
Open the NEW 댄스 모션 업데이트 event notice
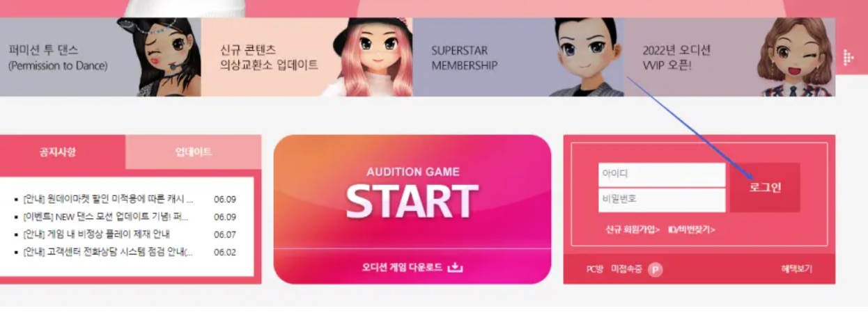click(106, 216)
